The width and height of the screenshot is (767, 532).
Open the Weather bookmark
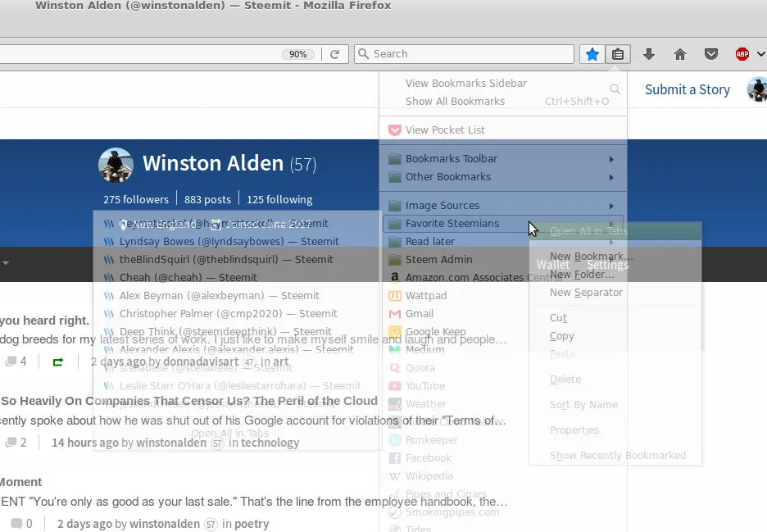[x=503, y=404]
